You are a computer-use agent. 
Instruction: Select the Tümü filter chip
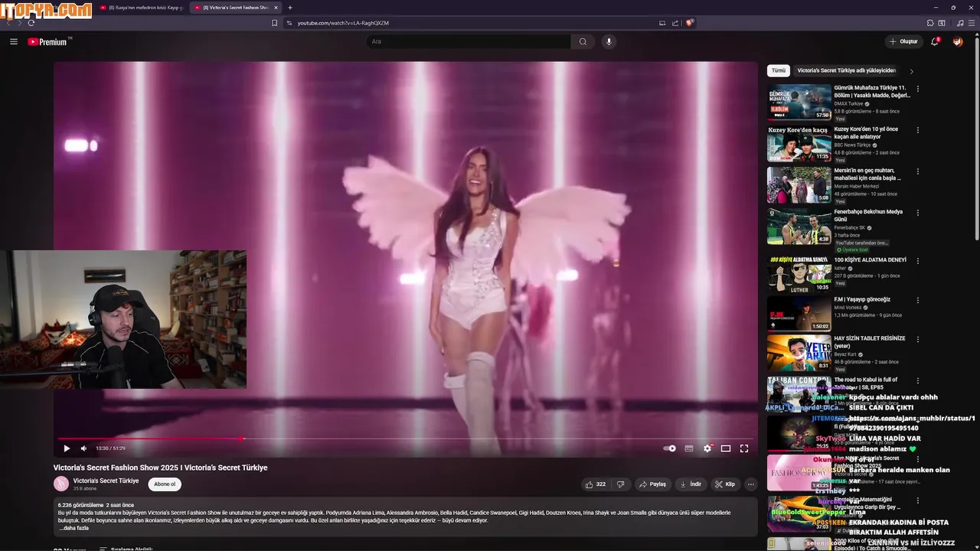point(779,70)
